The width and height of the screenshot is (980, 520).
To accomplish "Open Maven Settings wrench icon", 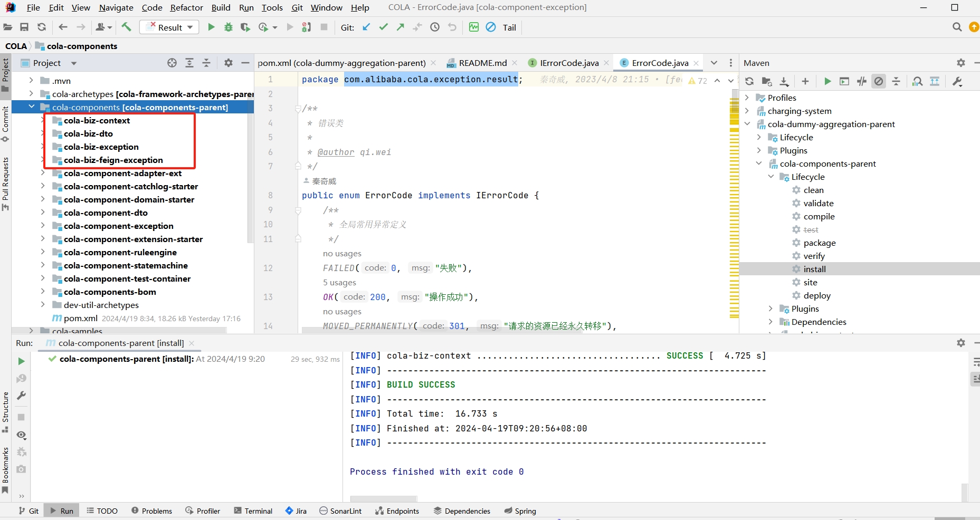I will (x=957, y=81).
